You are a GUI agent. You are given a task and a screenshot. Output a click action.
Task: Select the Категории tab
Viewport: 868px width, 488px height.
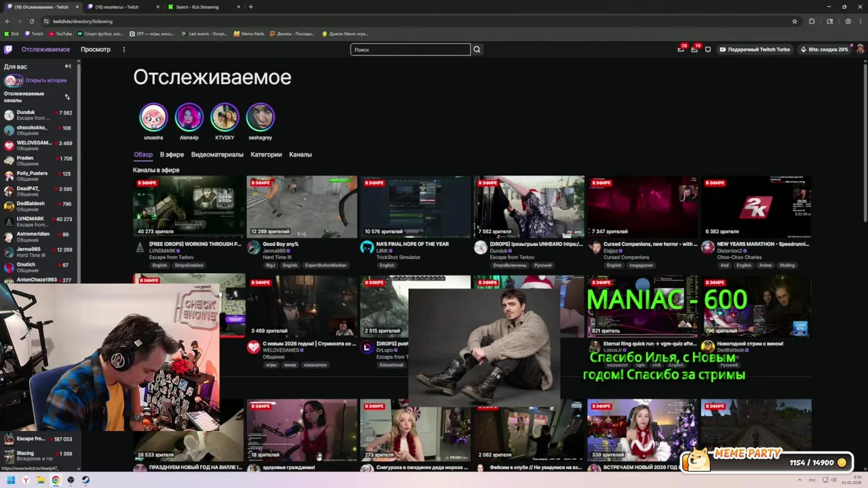tap(266, 155)
